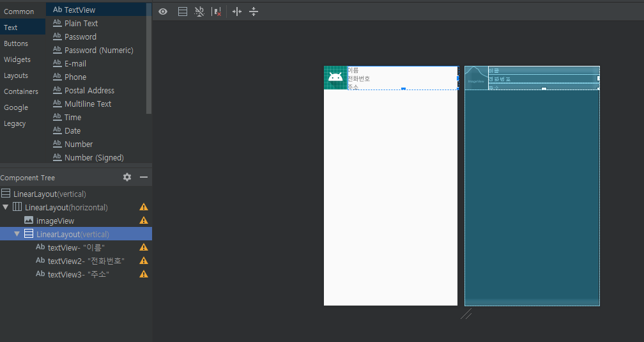The height and width of the screenshot is (342, 644).
Task: Select the Common palette category
Action: coord(19,12)
